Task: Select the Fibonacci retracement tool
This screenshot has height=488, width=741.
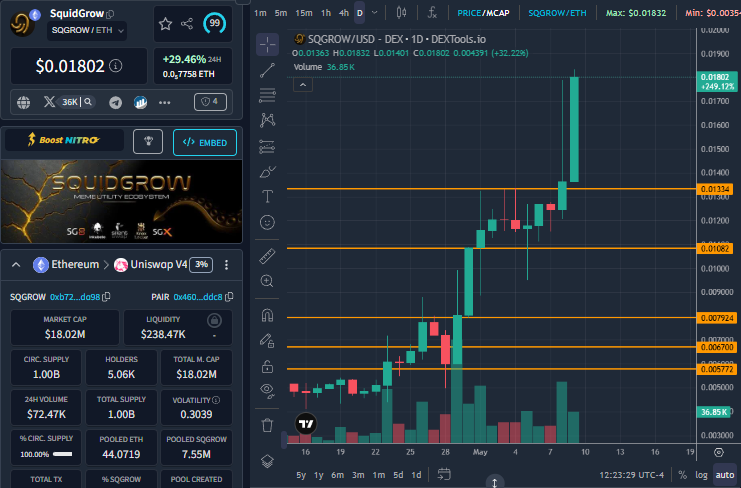Action: tap(267, 95)
